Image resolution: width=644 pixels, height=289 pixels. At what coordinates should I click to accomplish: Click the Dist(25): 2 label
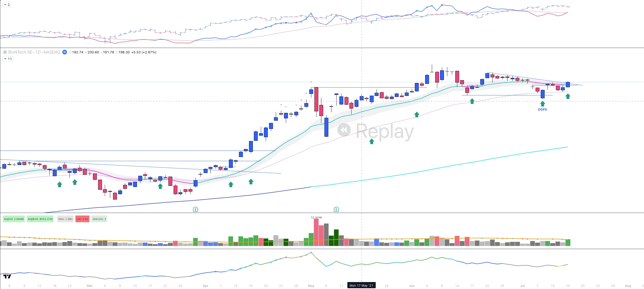click(x=99, y=219)
